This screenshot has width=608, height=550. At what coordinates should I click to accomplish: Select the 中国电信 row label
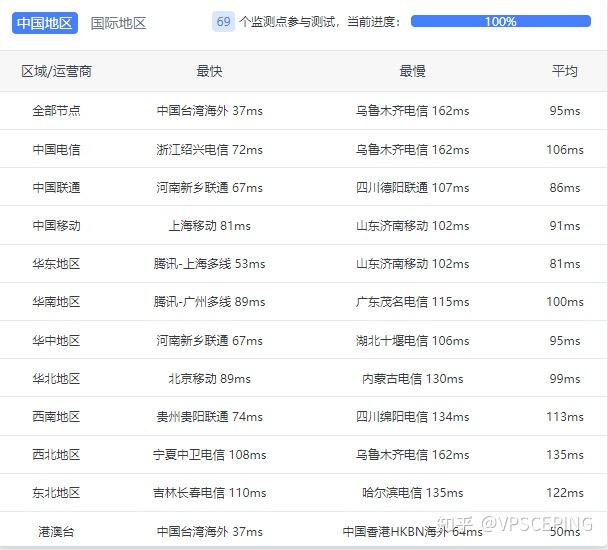tap(56, 150)
